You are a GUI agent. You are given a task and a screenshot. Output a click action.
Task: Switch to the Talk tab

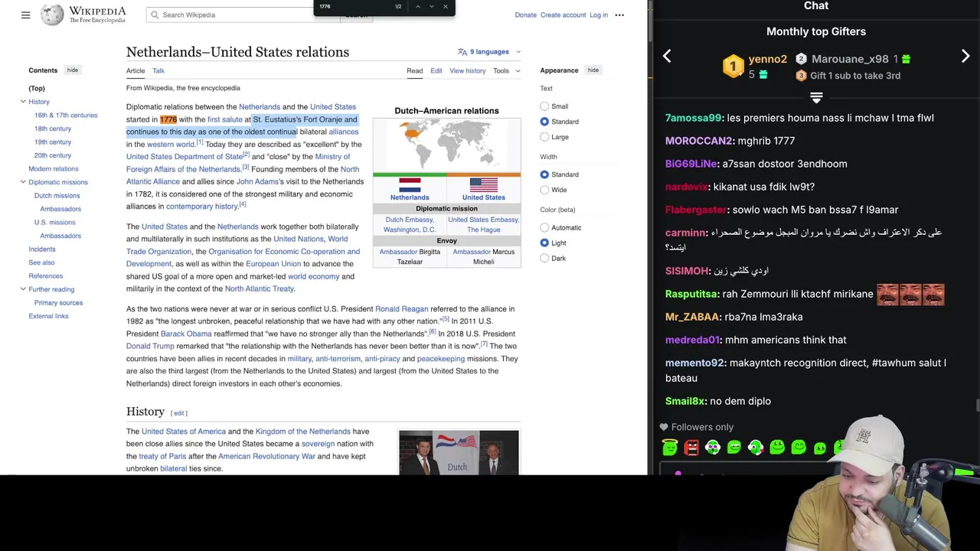pos(158,70)
